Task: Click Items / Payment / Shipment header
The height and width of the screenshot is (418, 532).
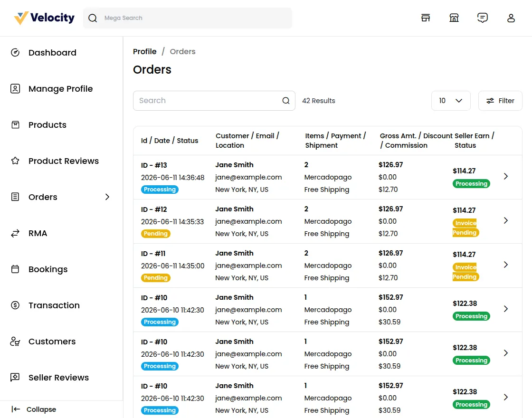Action: click(335, 141)
